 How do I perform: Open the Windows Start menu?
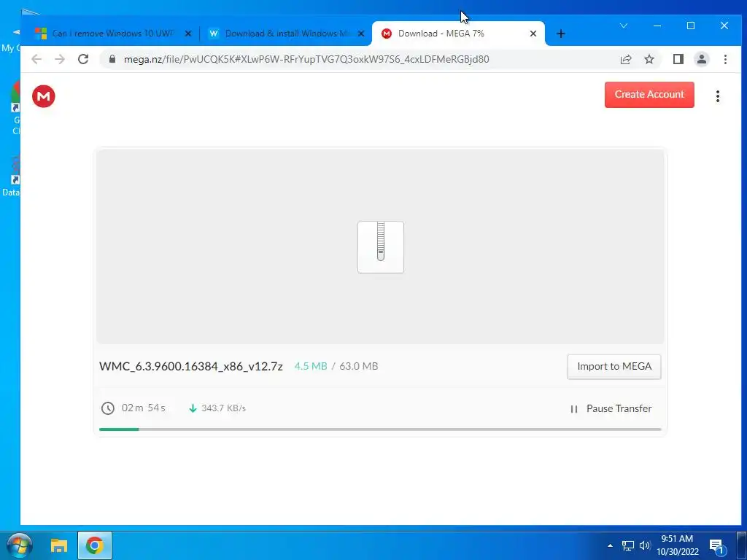click(20, 545)
